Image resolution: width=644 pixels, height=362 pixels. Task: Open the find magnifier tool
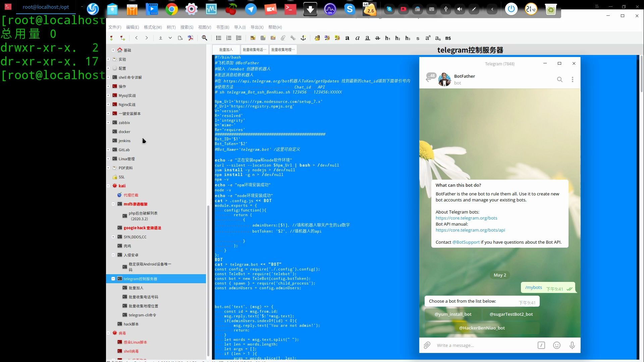[x=204, y=38]
